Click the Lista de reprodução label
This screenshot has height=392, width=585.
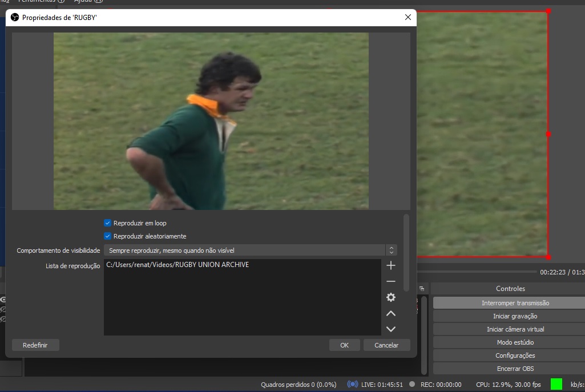point(72,266)
